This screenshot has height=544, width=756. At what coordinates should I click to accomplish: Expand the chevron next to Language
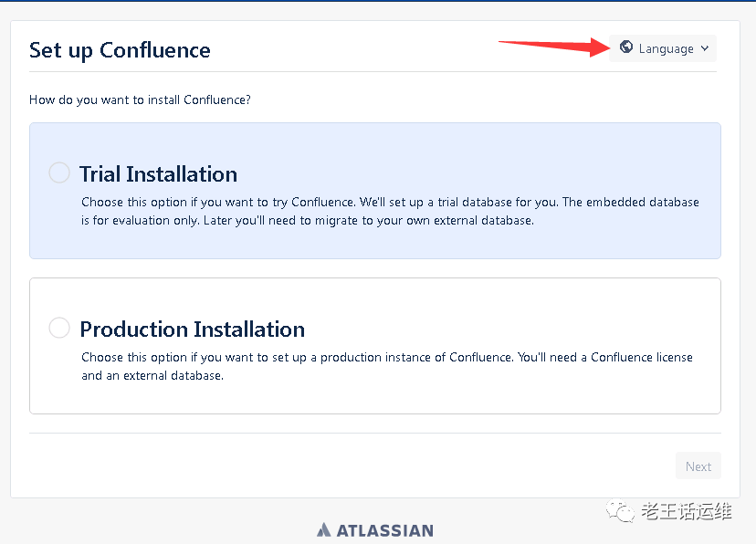(x=705, y=49)
